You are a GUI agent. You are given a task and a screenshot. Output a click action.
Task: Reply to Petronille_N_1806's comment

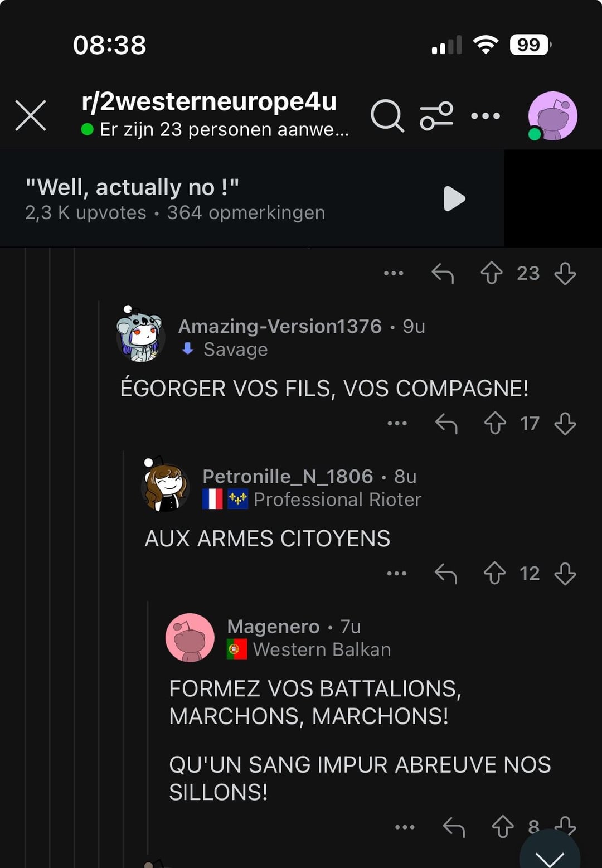[x=446, y=573]
